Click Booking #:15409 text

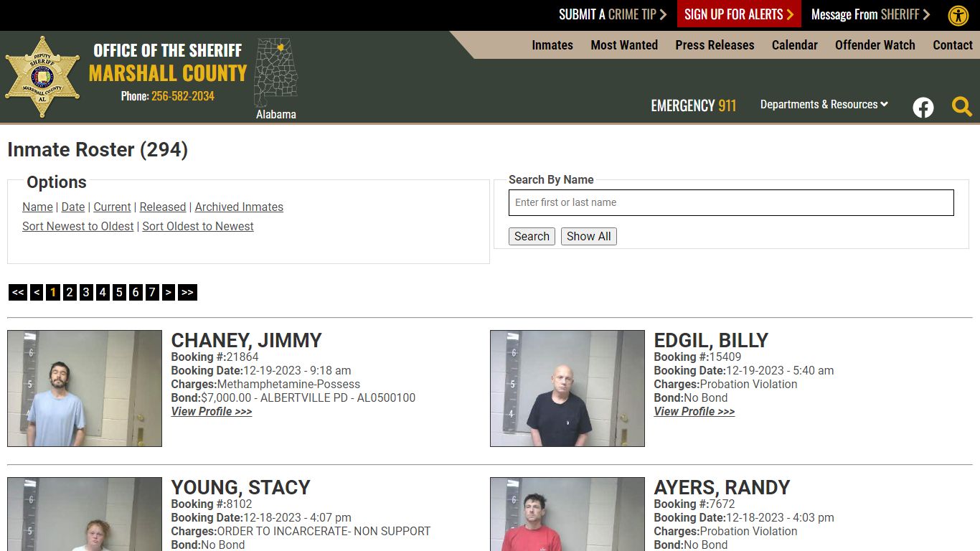(x=697, y=357)
